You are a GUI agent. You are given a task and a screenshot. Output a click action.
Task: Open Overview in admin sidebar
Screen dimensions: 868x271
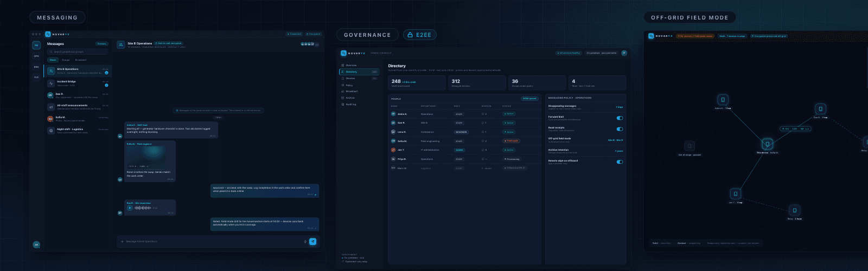tap(359, 65)
